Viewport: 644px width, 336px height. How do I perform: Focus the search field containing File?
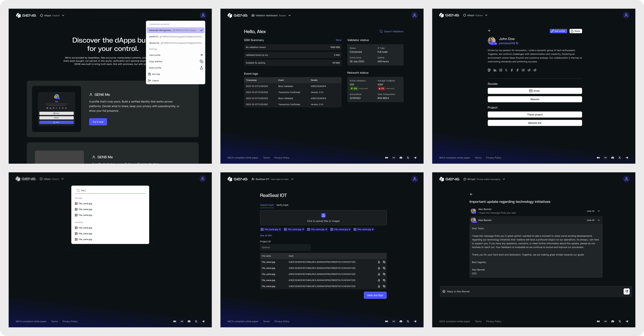pyautogui.click(x=110, y=190)
